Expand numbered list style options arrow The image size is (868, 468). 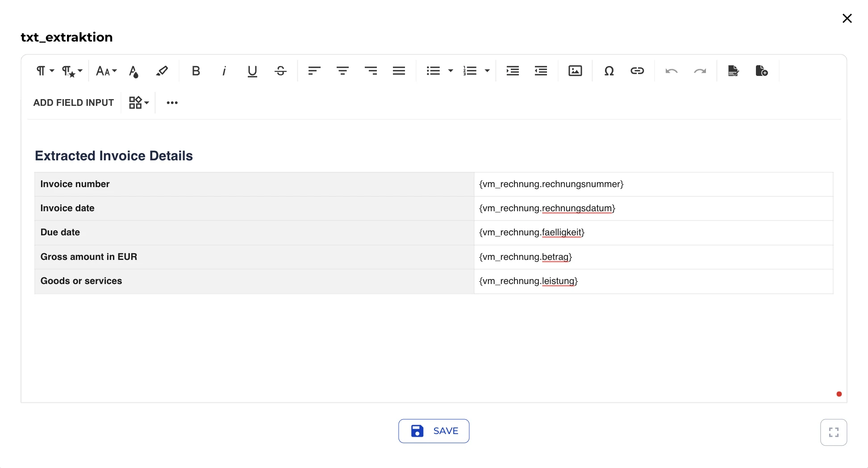coord(487,71)
